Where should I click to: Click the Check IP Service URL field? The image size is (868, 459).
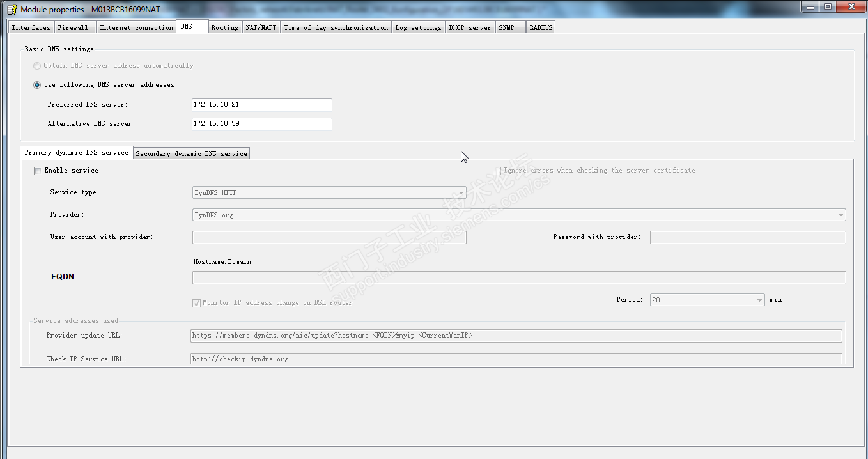click(516, 359)
